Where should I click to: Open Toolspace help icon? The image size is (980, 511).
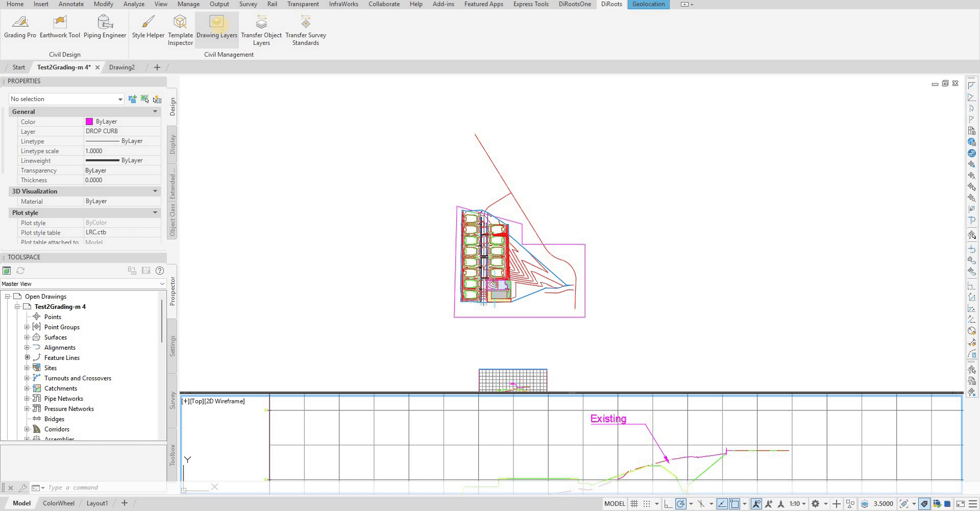(160, 271)
